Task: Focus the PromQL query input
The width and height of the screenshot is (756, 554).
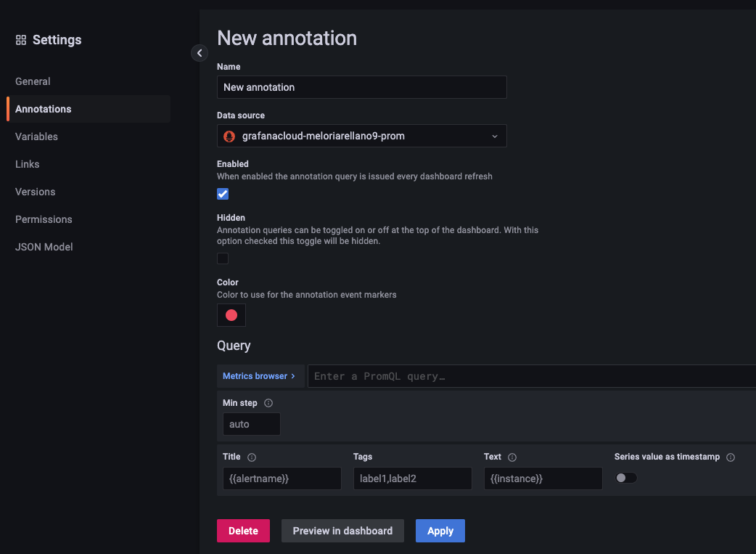Action: (x=532, y=376)
